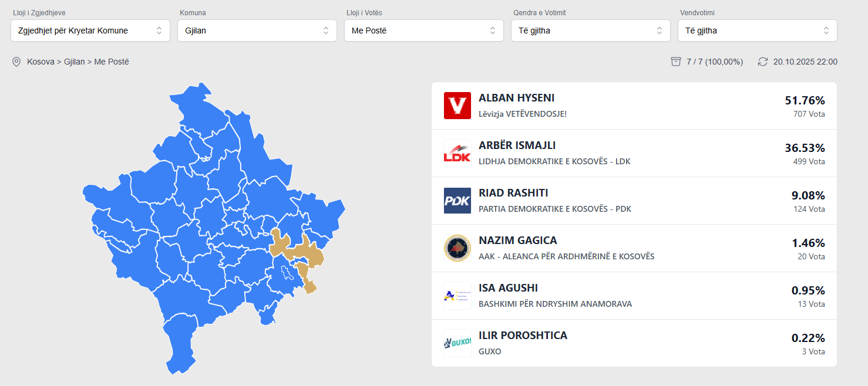The height and width of the screenshot is (386, 868).
Task: Click the LDK party logo
Action: 457,153
